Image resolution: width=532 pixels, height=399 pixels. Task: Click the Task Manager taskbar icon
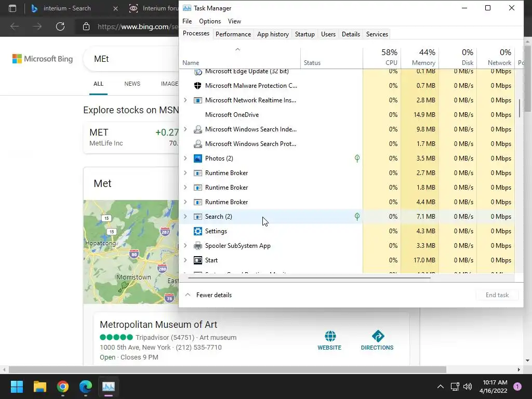tap(109, 387)
